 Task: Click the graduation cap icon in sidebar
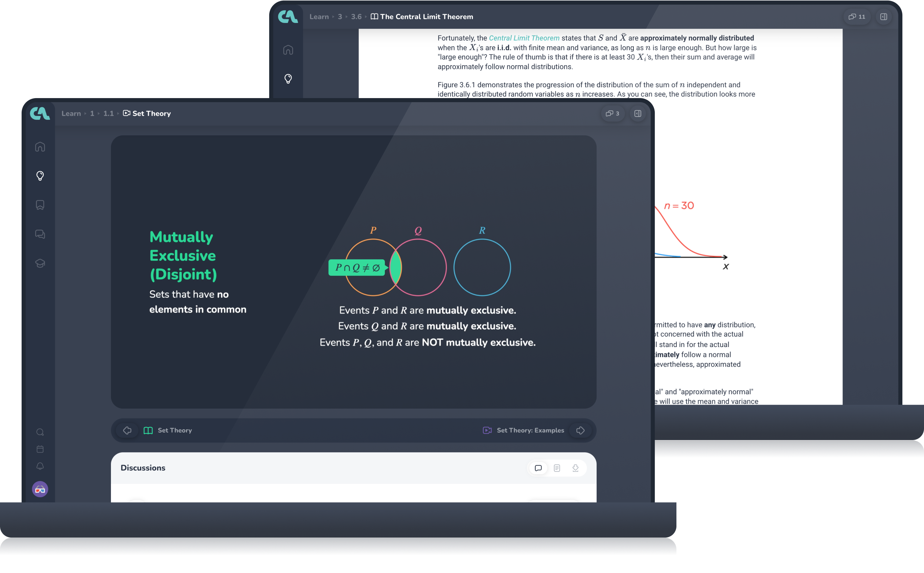coord(40,262)
